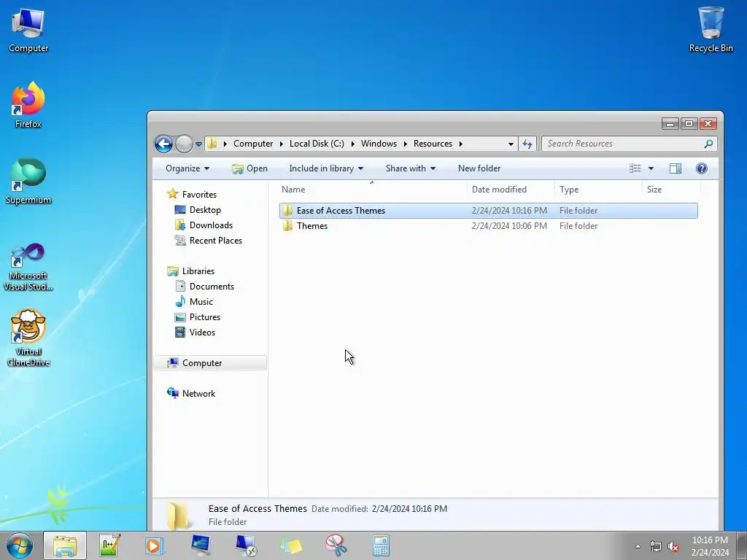Expand the arrow after Windows breadcrumb
Screen dimensions: 747x560
click(x=406, y=144)
